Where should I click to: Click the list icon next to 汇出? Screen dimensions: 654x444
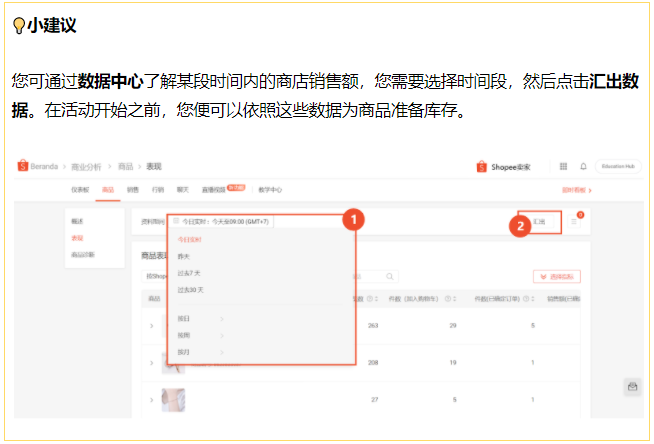pyautogui.click(x=575, y=222)
